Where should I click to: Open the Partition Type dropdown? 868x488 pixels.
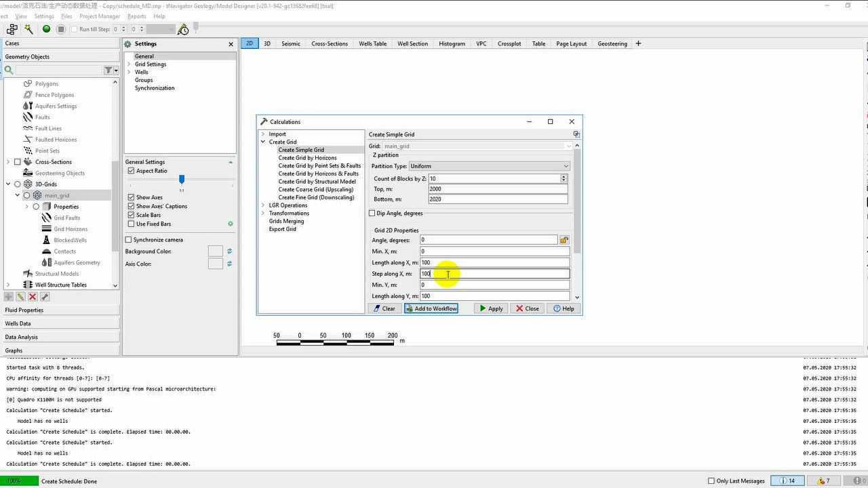[488, 166]
